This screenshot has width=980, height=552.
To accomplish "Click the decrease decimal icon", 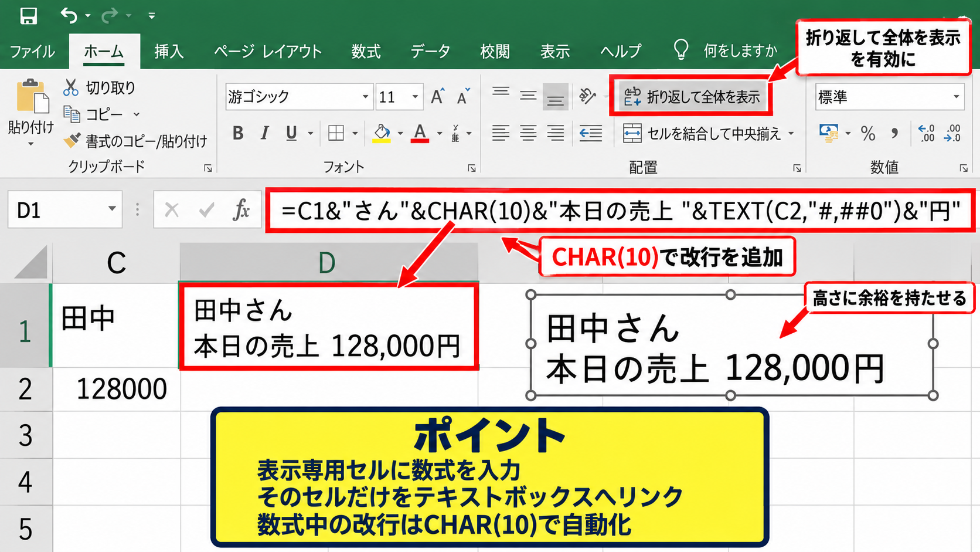I will (x=952, y=133).
